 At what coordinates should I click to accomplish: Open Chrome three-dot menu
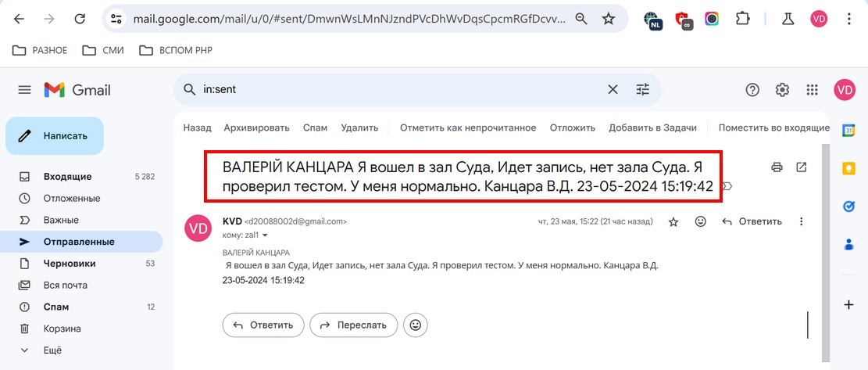[x=849, y=19]
